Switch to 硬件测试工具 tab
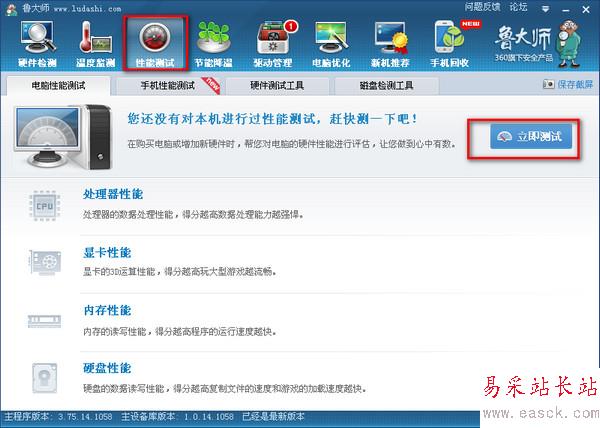600x428 pixels. [x=277, y=85]
